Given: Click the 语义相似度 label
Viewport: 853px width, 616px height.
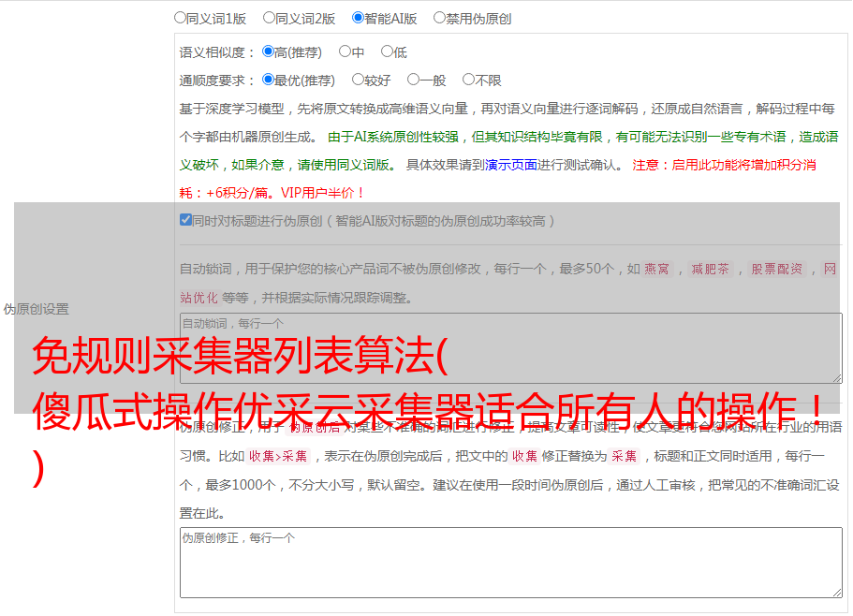Looking at the screenshot, I should point(217,52).
